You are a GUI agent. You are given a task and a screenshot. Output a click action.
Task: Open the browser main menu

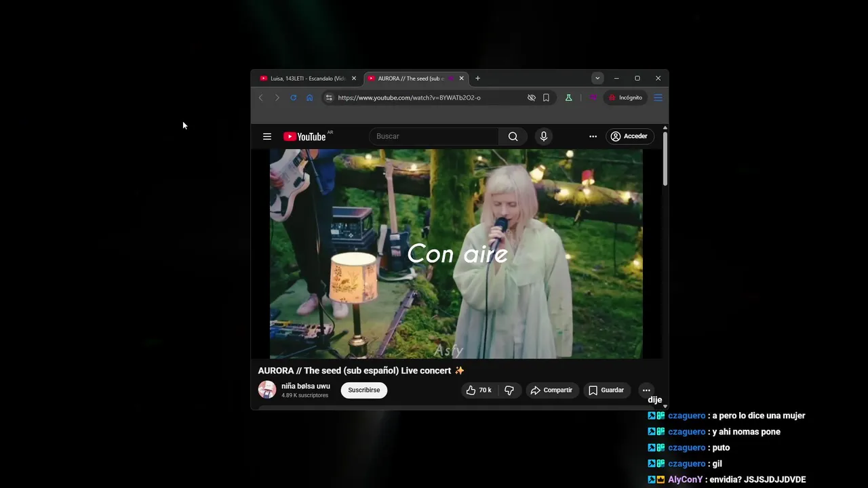pyautogui.click(x=658, y=98)
